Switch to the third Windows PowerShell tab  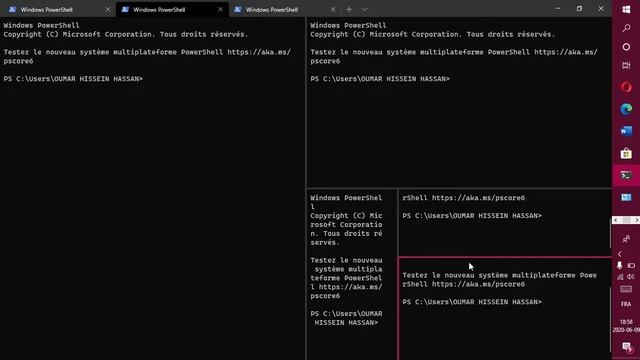284,9
